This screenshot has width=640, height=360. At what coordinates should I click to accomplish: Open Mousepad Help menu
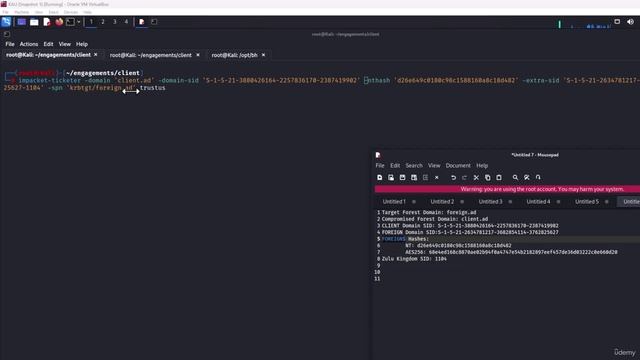point(482,166)
